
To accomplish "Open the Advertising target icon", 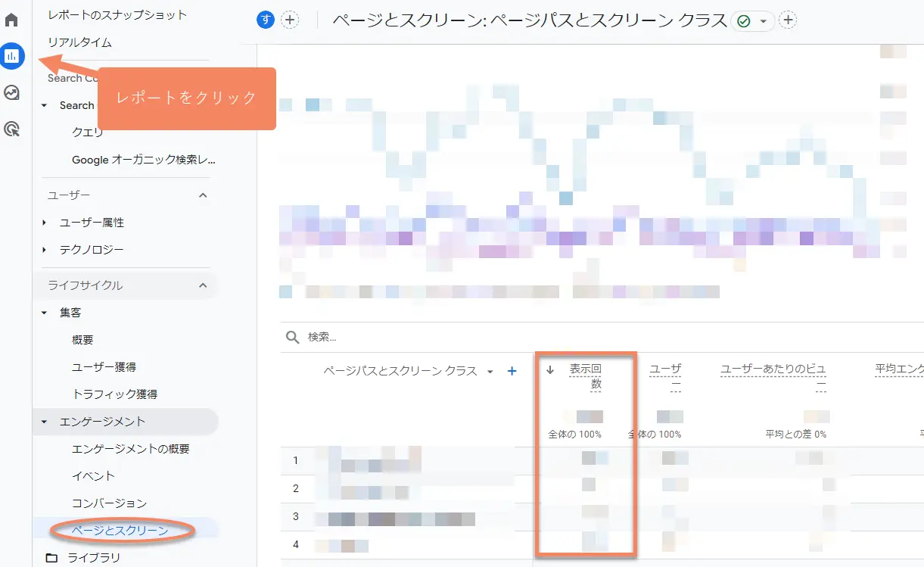I will click(x=11, y=129).
